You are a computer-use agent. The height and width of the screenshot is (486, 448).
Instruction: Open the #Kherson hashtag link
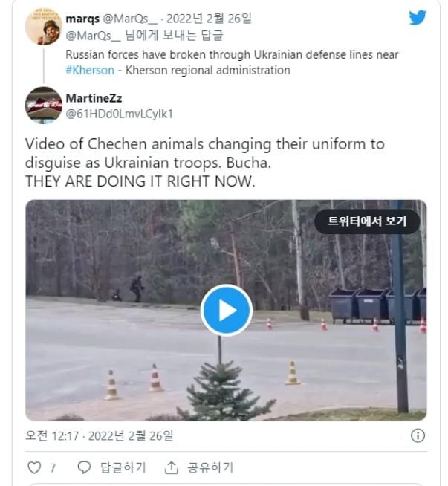90,71
